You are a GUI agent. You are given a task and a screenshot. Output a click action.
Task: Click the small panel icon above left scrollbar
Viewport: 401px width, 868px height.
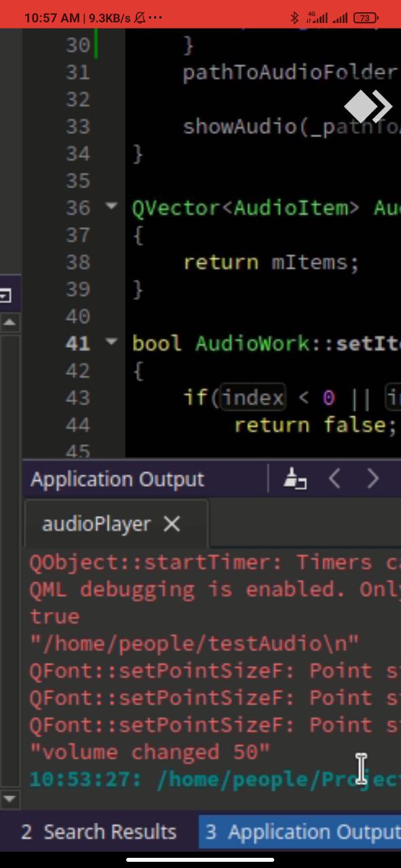[x=5, y=296]
